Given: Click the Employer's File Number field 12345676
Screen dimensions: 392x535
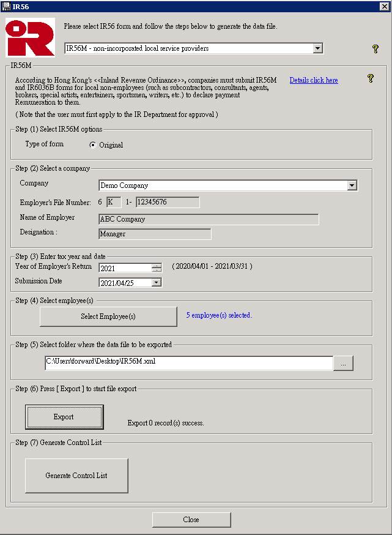Looking at the screenshot, I should coord(167,202).
